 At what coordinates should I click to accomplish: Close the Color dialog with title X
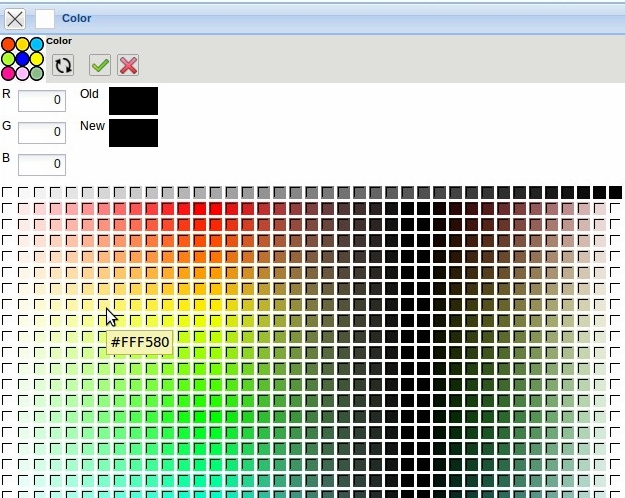pyautogui.click(x=16, y=18)
